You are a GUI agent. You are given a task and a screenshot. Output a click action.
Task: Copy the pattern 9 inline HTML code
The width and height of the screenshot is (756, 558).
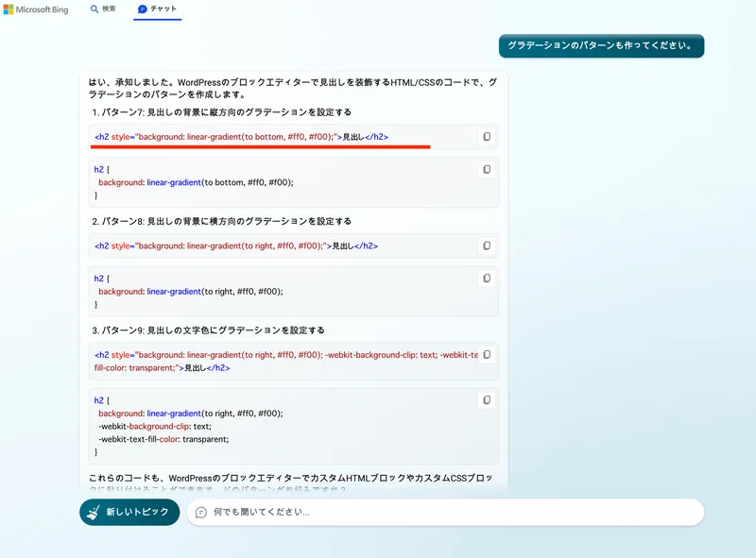coord(487,355)
